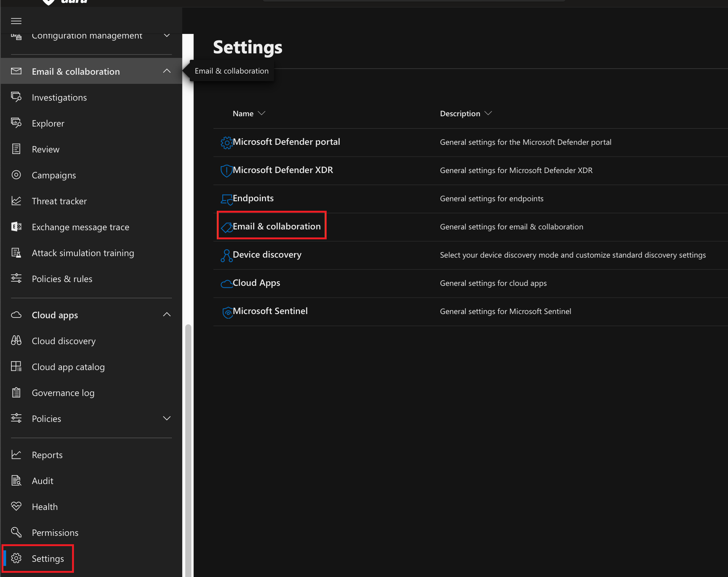Click the Campaigns target icon
The image size is (728, 577).
pyautogui.click(x=16, y=175)
